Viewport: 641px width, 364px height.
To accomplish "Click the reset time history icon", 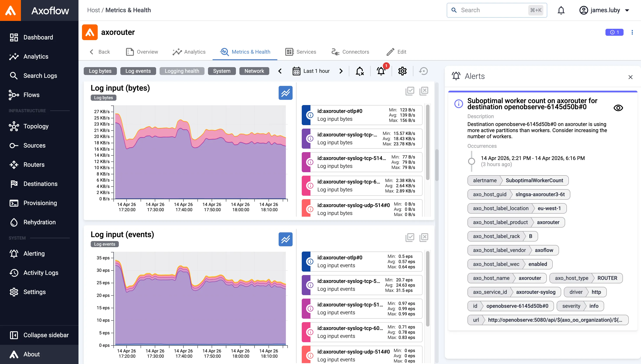I will [x=423, y=71].
